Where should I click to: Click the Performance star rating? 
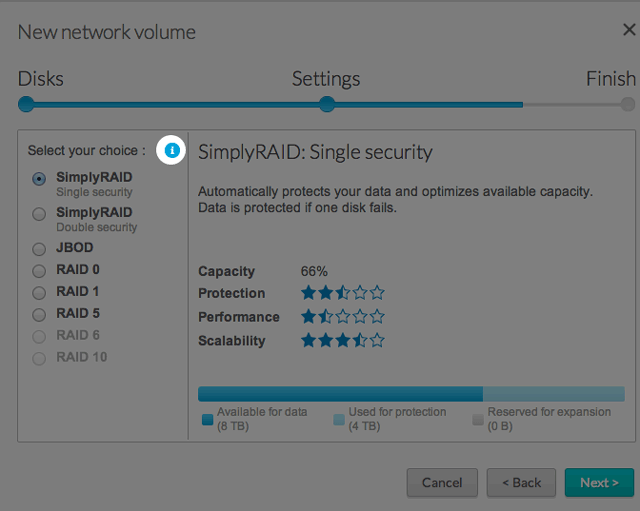(x=343, y=317)
